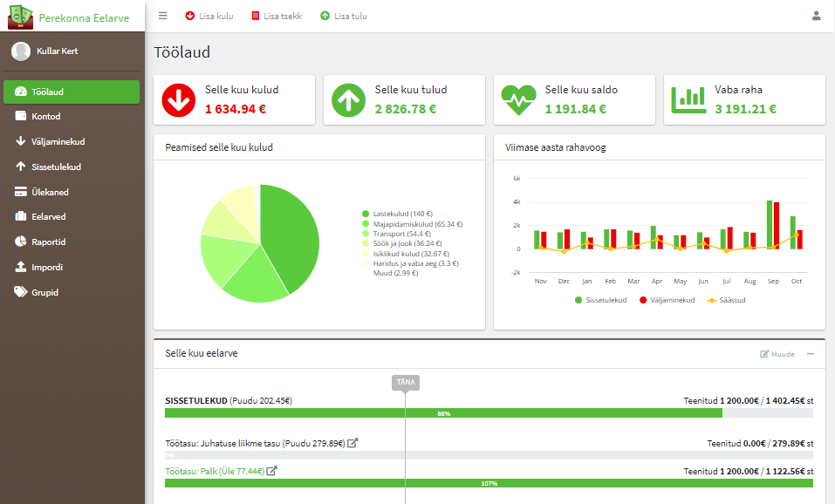Click the red Selle kuu kulud arrow icon
The image size is (835, 504).
[x=179, y=100]
